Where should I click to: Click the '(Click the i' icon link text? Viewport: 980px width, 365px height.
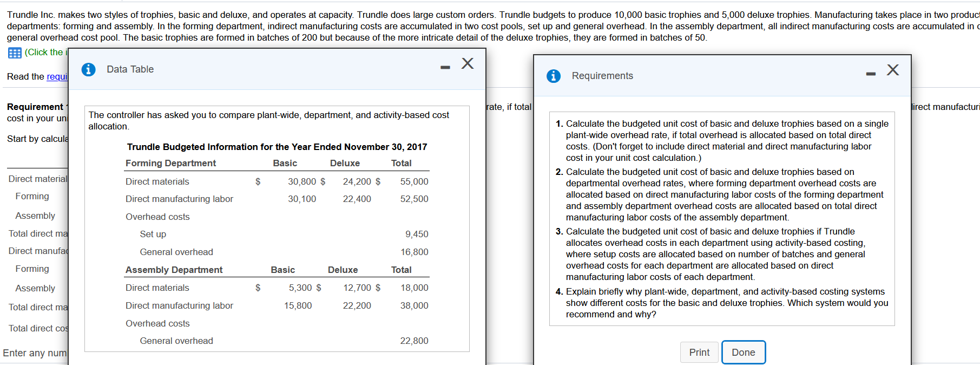click(46, 52)
